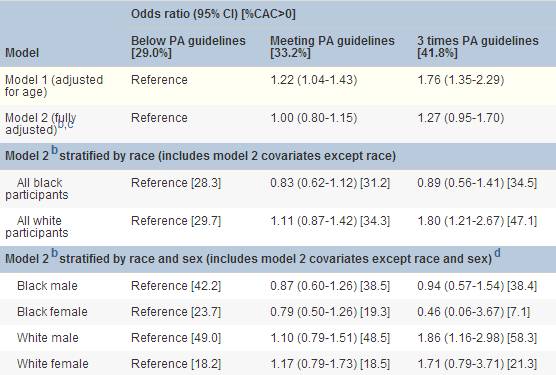Click White male Reference [49.0] cell
Viewport: 556px width, 375px height.
pos(176,337)
